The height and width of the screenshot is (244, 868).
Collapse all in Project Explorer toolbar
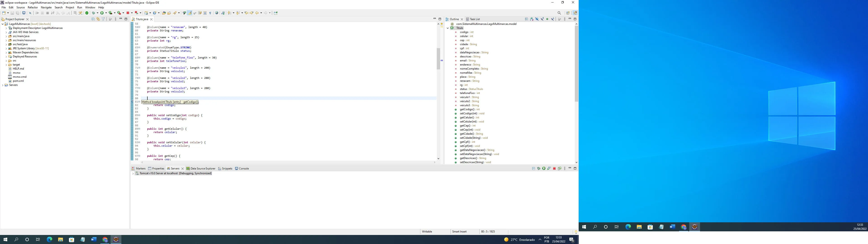tap(93, 19)
